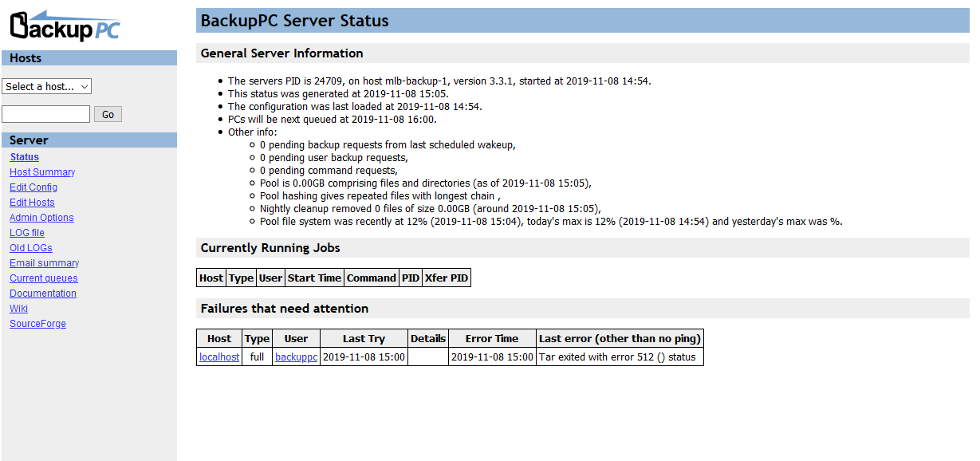The height and width of the screenshot is (461, 980).
Task: Click the Server section header
Action: tap(29, 140)
